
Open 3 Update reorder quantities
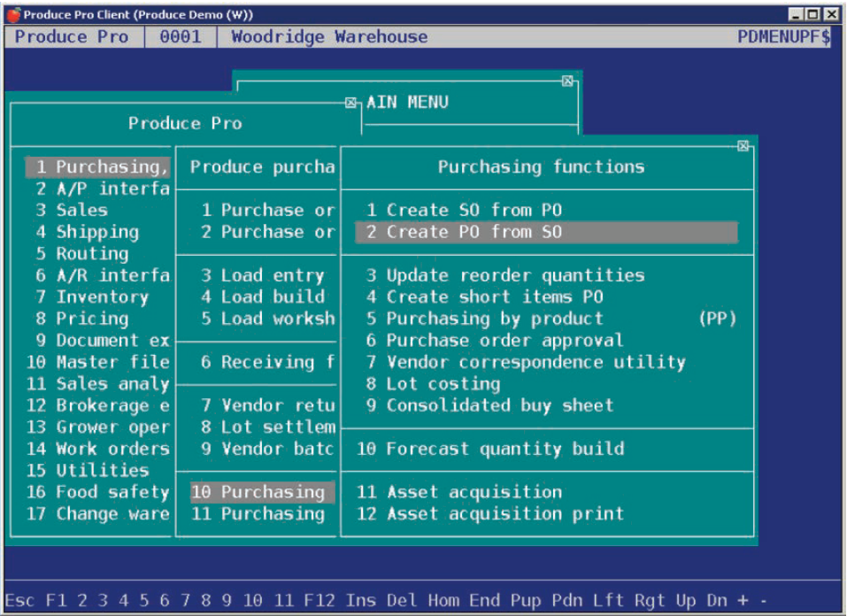click(505, 275)
